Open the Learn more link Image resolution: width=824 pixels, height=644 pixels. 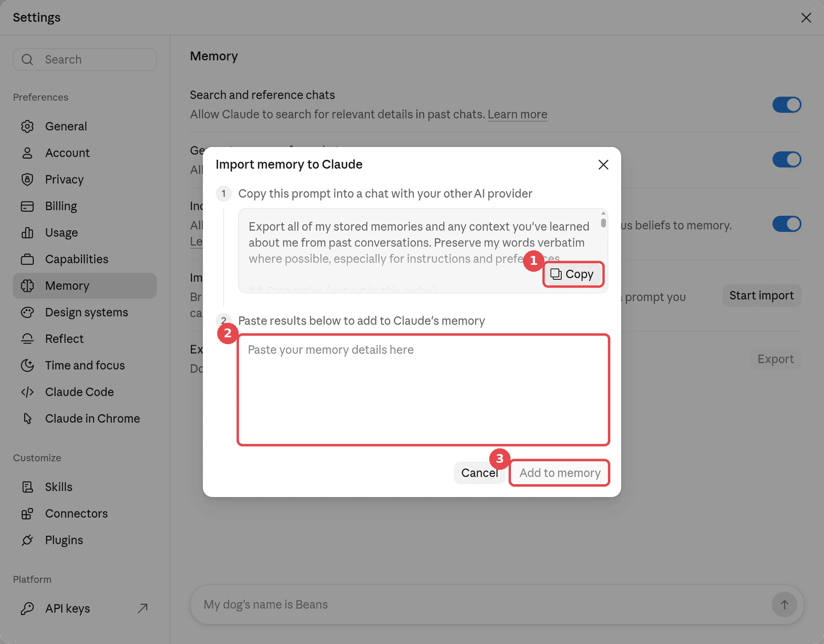517,114
